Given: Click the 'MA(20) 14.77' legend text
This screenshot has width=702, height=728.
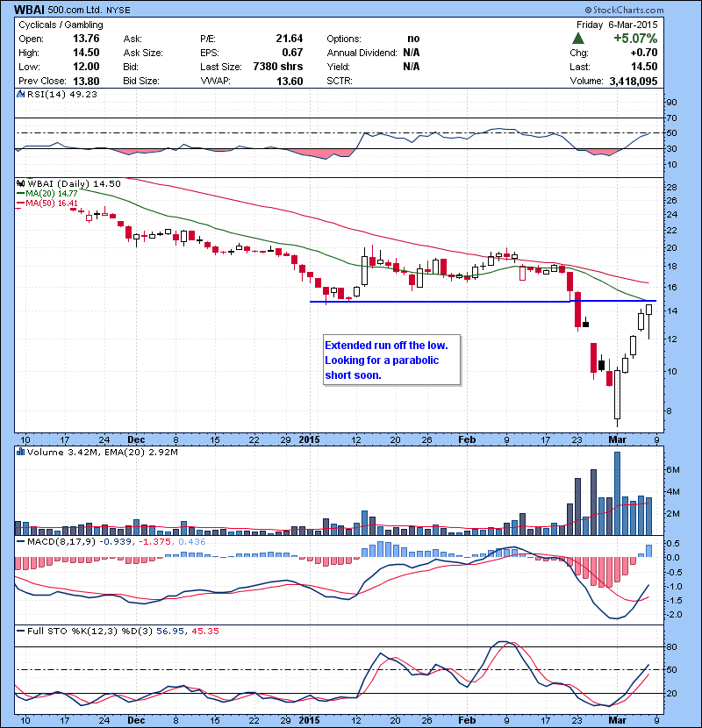Looking at the screenshot, I should pyautogui.click(x=52, y=193).
